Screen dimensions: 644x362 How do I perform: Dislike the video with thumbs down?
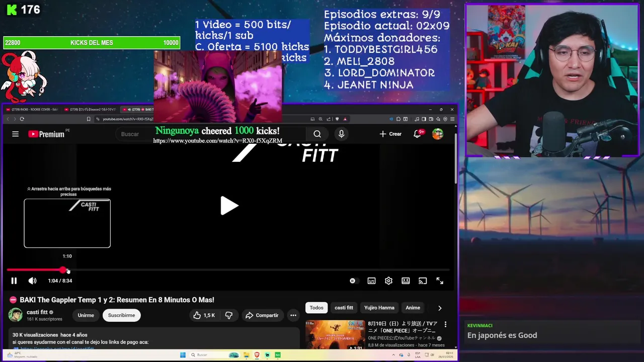click(x=228, y=315)
